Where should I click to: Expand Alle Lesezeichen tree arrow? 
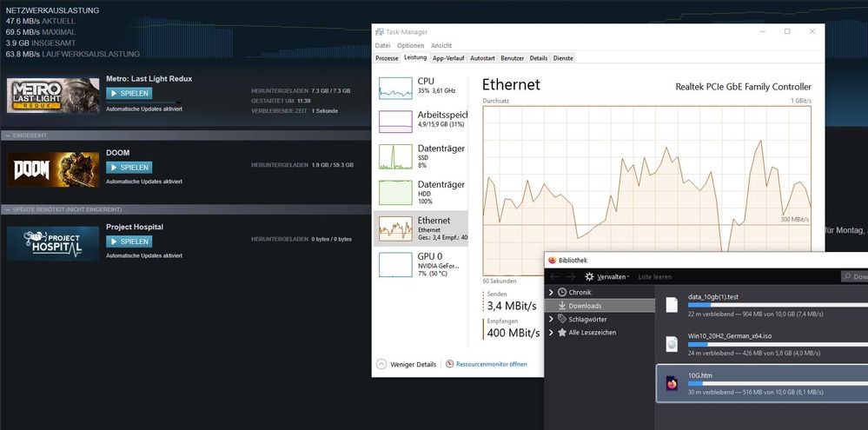[551, 333]
